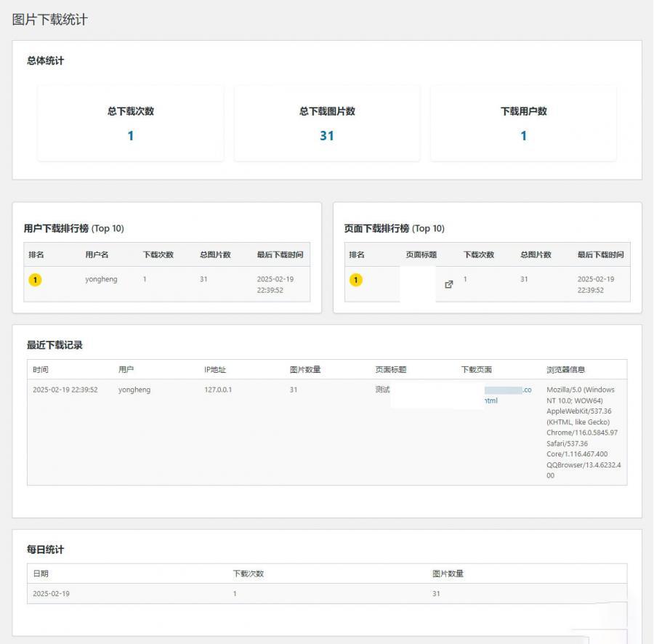654x644 pixels.
Task: Click the 用户名 column header
Action: click(x=97, y=254)
